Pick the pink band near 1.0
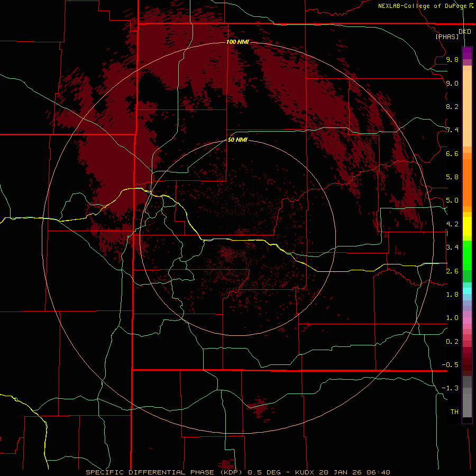This screenshot has width=476, height=476. (467, 321)
